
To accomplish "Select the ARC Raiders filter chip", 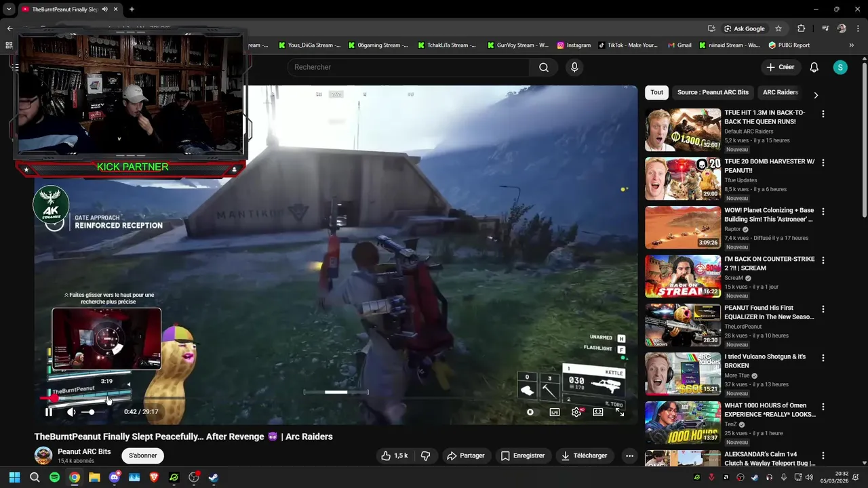I will pos(781,92).
